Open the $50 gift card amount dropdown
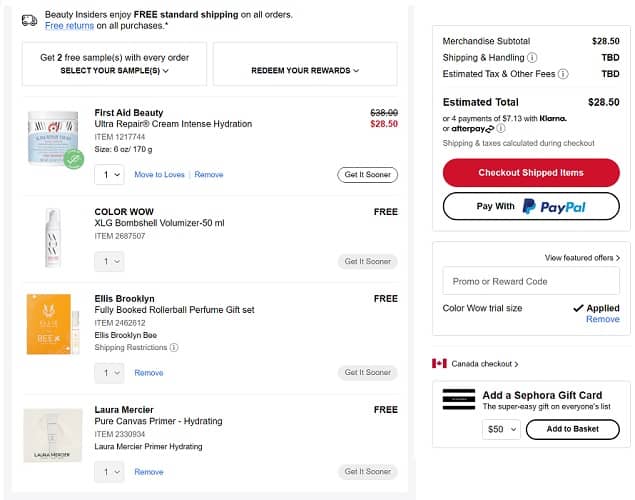This screenshot has height=500, width=635. coord(501,429)
